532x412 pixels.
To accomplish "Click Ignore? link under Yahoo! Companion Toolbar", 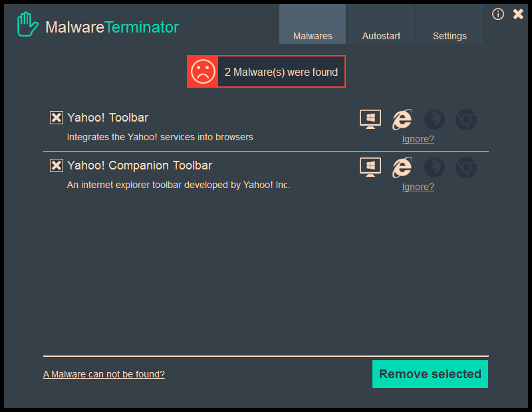I will pos(418,187).
